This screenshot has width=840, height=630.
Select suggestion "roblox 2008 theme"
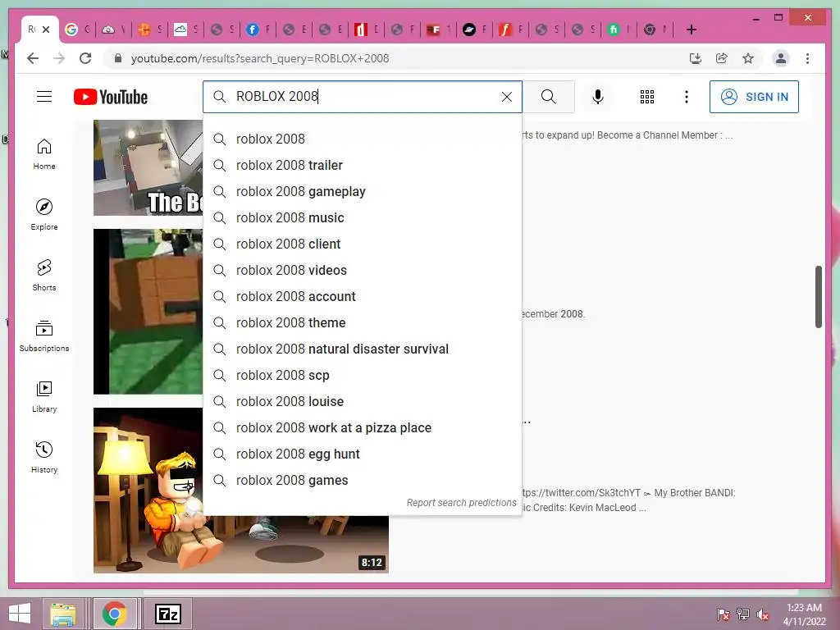(x=363, y=322)
